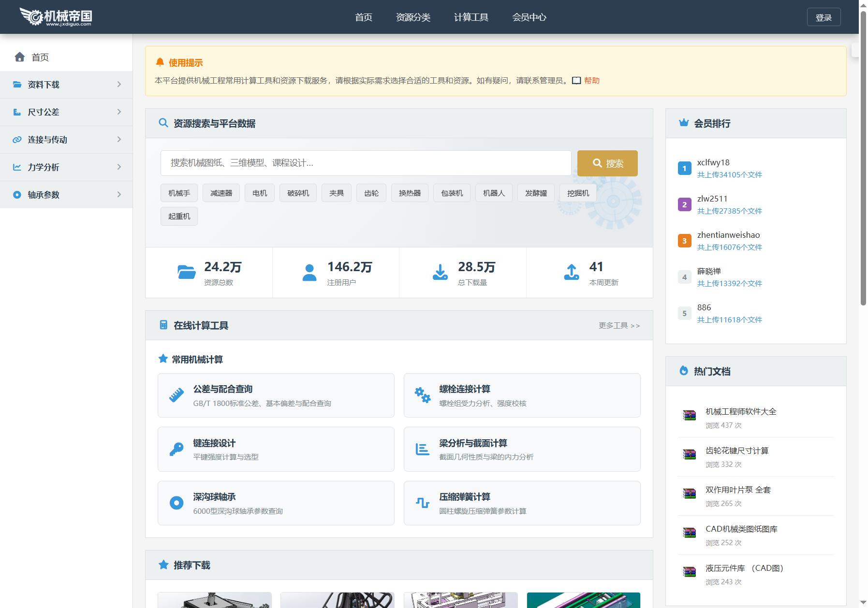Click the folder icon above 资源总数
868x608 pixels.
187,272
